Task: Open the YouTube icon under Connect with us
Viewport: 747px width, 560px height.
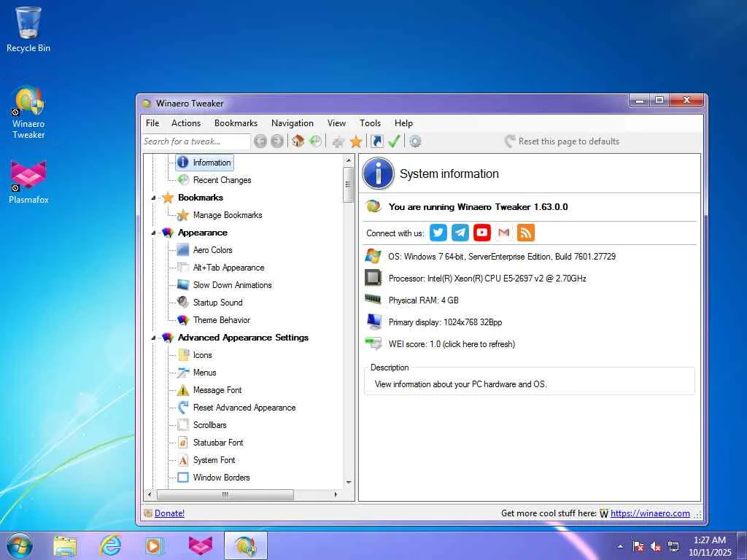Action: point(482,233)
